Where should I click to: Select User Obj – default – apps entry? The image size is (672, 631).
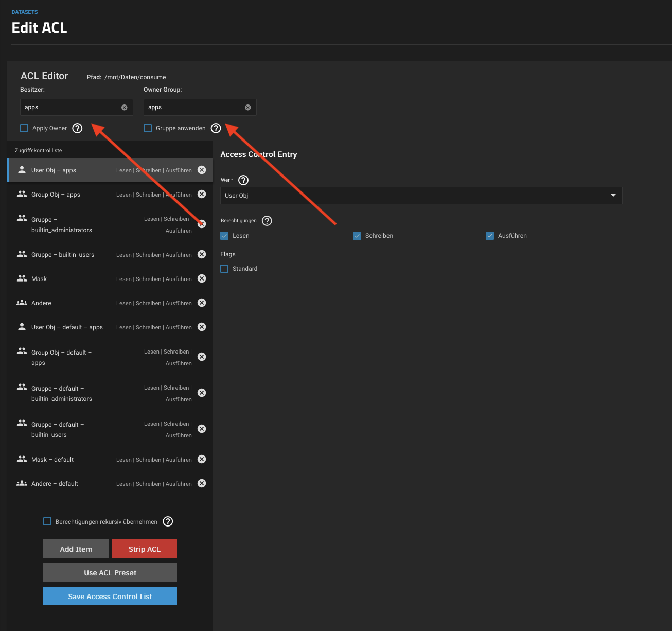[67, 327]
